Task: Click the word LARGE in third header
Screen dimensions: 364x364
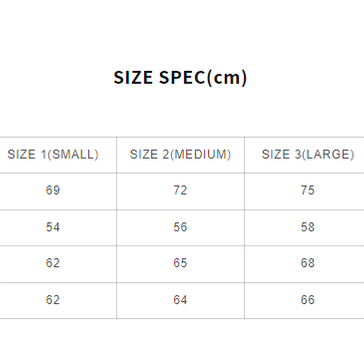Action: (328, 155)
